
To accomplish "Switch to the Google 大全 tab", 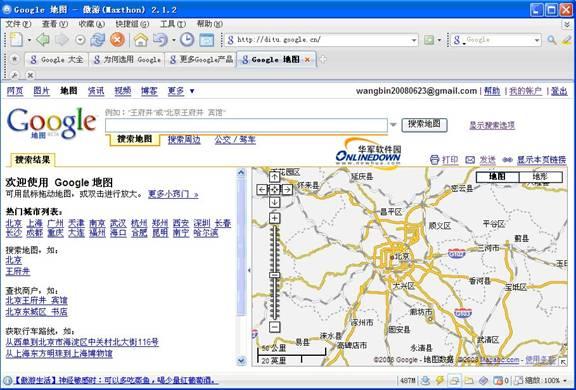I will click(57, 59).
